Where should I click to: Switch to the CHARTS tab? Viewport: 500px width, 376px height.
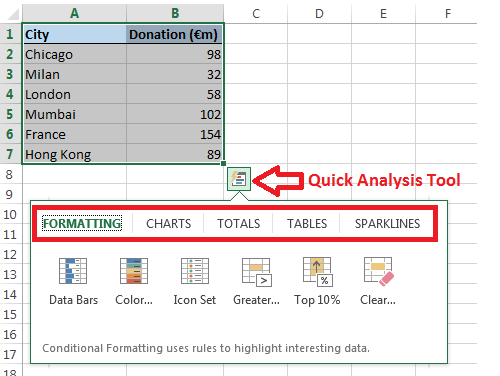point(169,223)
